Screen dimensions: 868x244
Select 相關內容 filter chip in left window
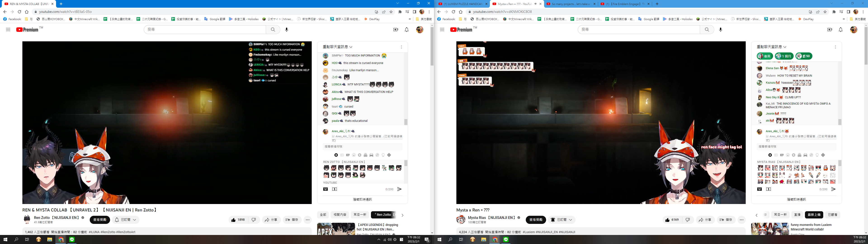pyautogui.click(x=340, y=215)
